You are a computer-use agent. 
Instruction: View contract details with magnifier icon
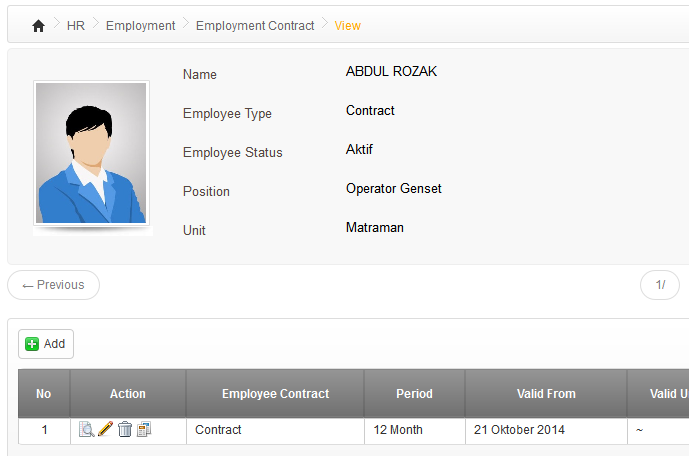(x=86, y=429)
